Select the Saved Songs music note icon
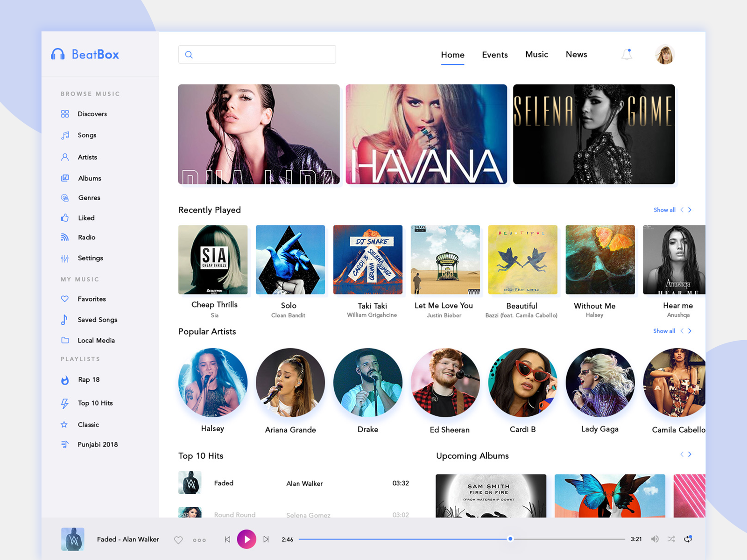This screenshot has height=560, width=747. tap(64, 320)
